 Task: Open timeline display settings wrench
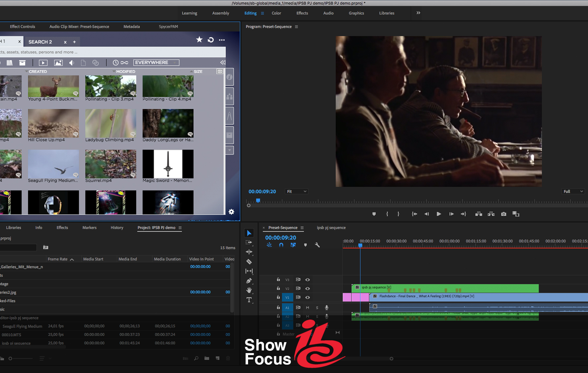(x=317, y=245)
